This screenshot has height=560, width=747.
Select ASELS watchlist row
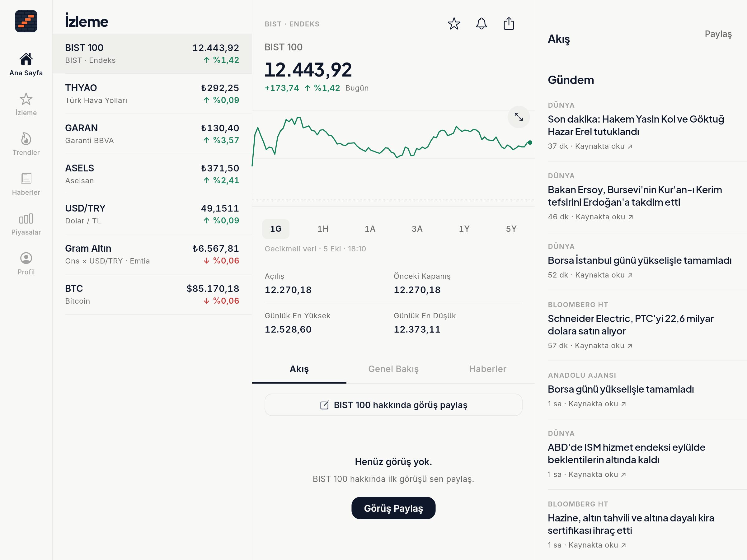[152, 174]
